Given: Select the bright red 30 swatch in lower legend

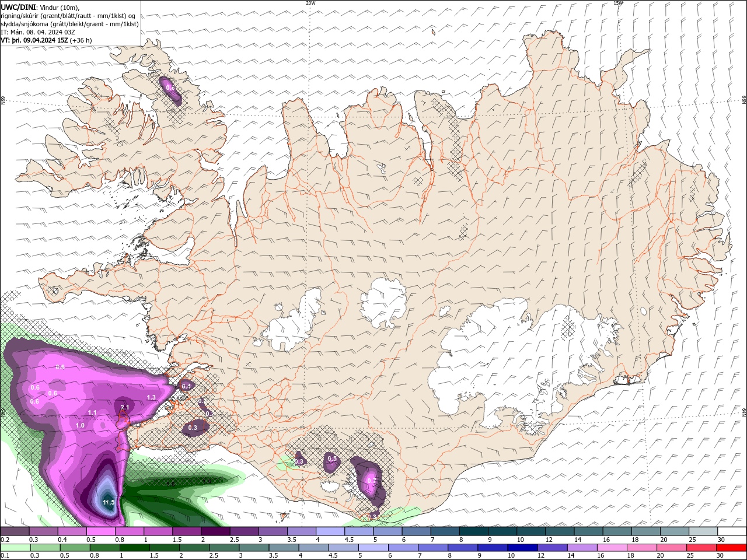Looking at the screenshot, I should pyautogui.click(x=731, y=548).
